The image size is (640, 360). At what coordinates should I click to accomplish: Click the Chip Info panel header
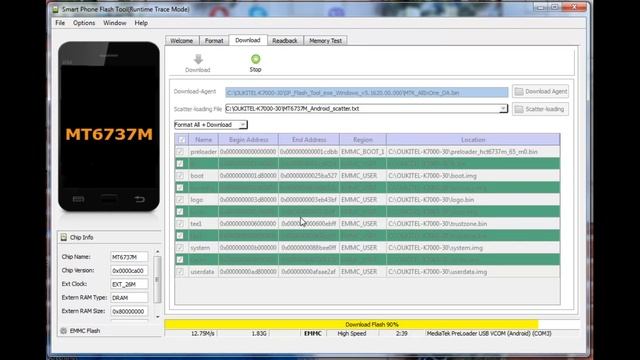click(x=109, y=237)
